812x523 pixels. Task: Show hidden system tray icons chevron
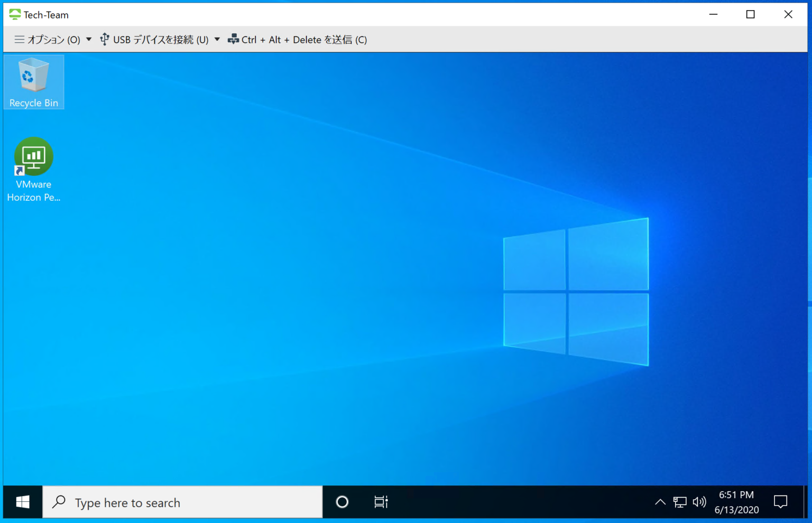click(660, 502)
